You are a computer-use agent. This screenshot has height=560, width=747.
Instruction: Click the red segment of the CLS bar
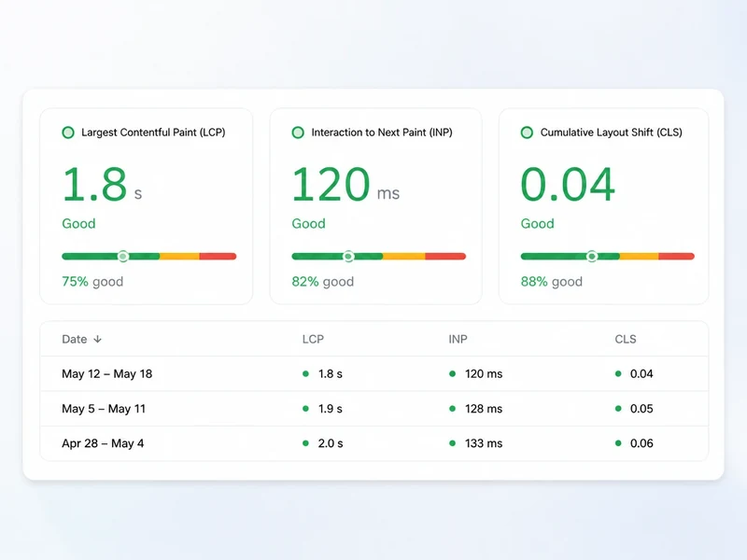tap(676, 256)
